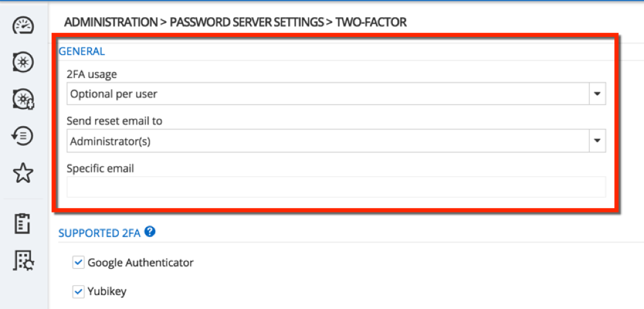
Task: Uncheck the Google Authenticator checkbox
Action: 78,263
